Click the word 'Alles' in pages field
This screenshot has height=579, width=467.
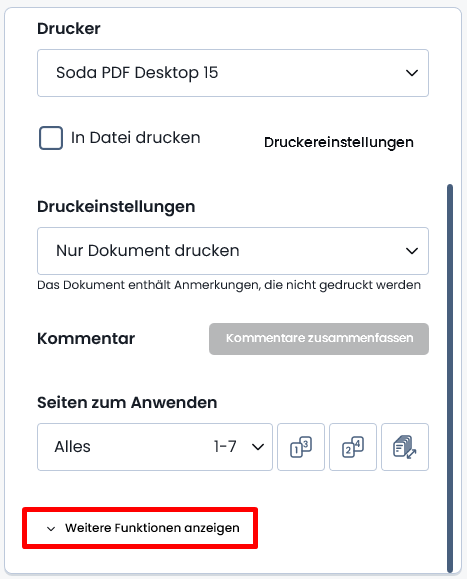click(x=72, y=446)
